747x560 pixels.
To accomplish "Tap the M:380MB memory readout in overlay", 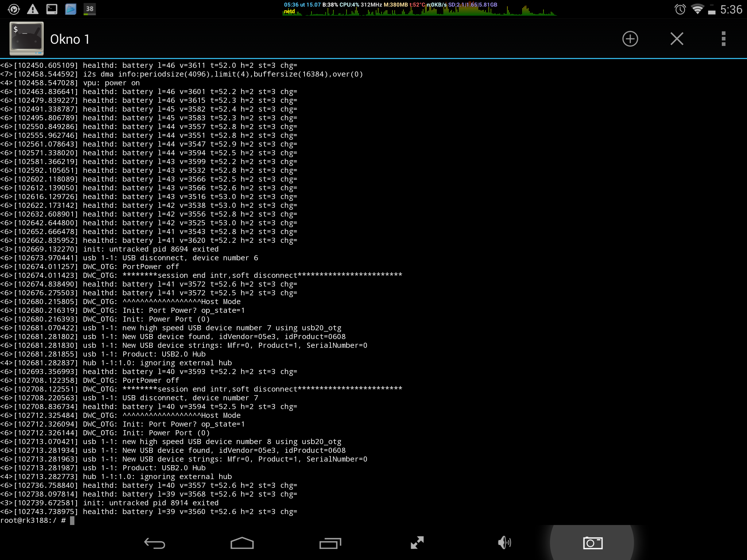I will coord(396,5).
